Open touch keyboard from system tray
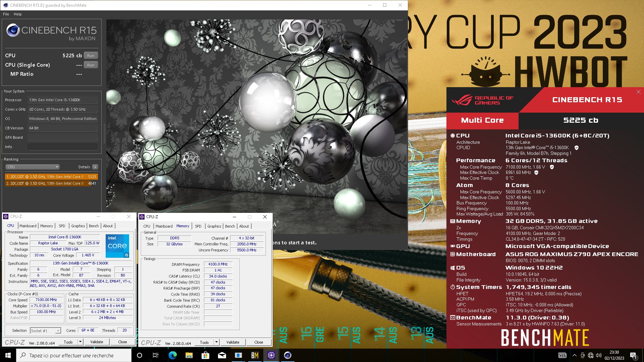Screen dimensions: 644x362 pos(562,355)
